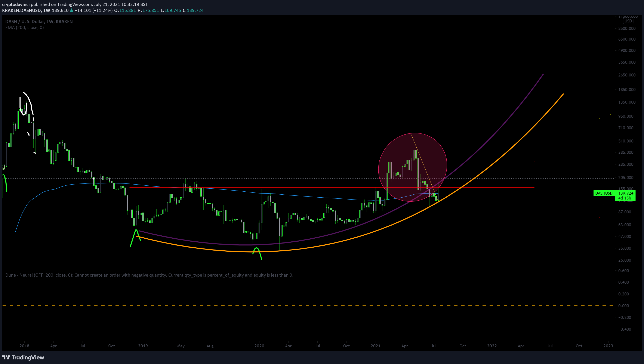Click the 2650.000 price axis label
The image size is (644, 364).
[x=627, y=75]
